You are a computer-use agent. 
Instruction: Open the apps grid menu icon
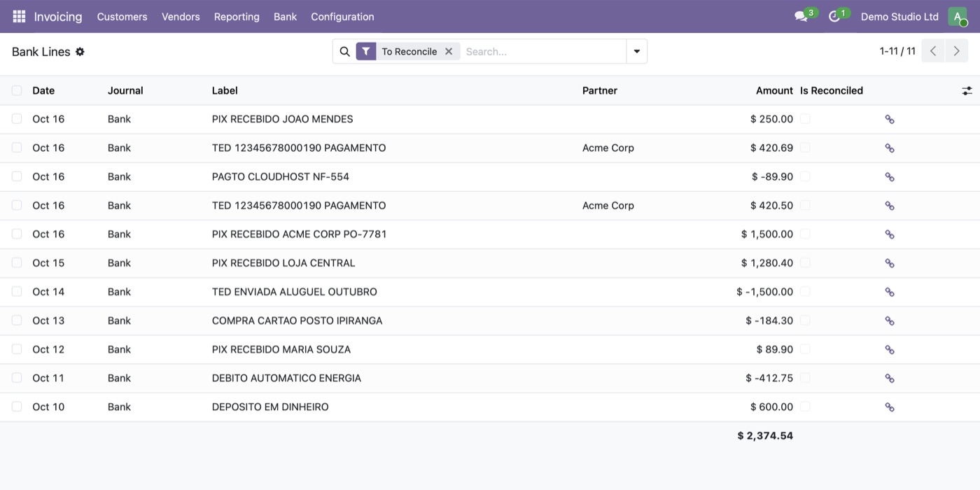point(19,16)
